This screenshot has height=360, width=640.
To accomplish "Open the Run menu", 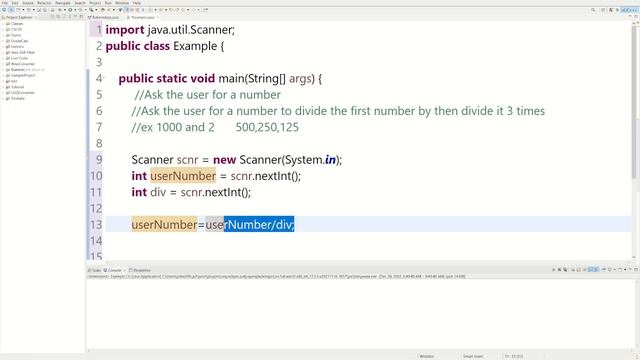I will click(108, 3).
